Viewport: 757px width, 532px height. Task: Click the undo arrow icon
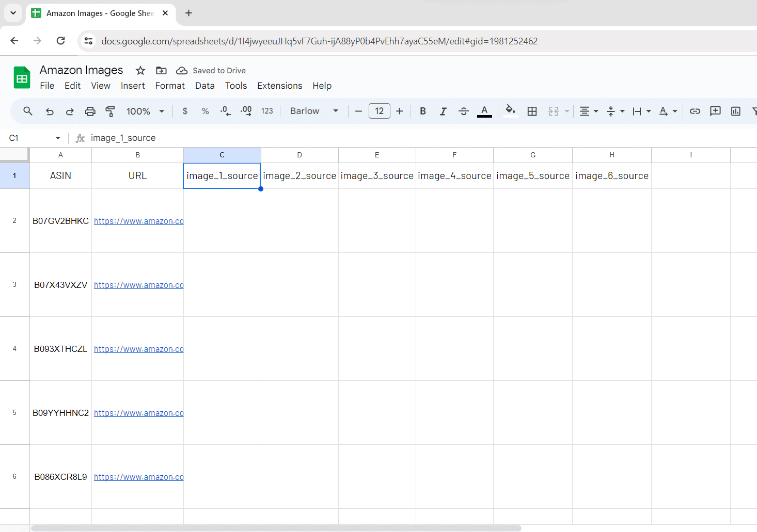point(50,111)
